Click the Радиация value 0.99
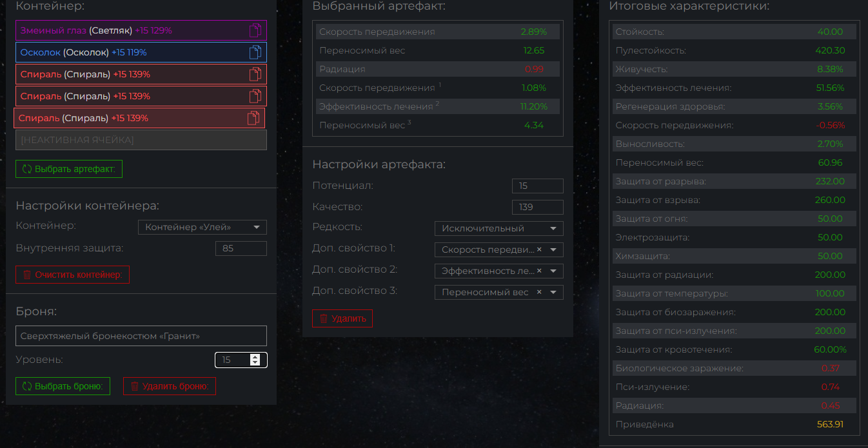Viewport: 868px width, 448px height. (x=534, y=69)
